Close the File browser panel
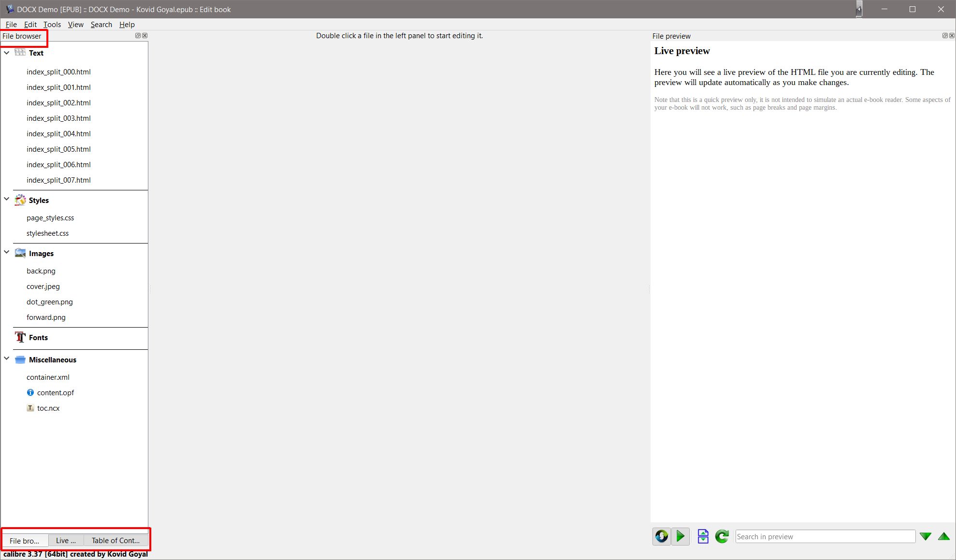 click(145, 36)
